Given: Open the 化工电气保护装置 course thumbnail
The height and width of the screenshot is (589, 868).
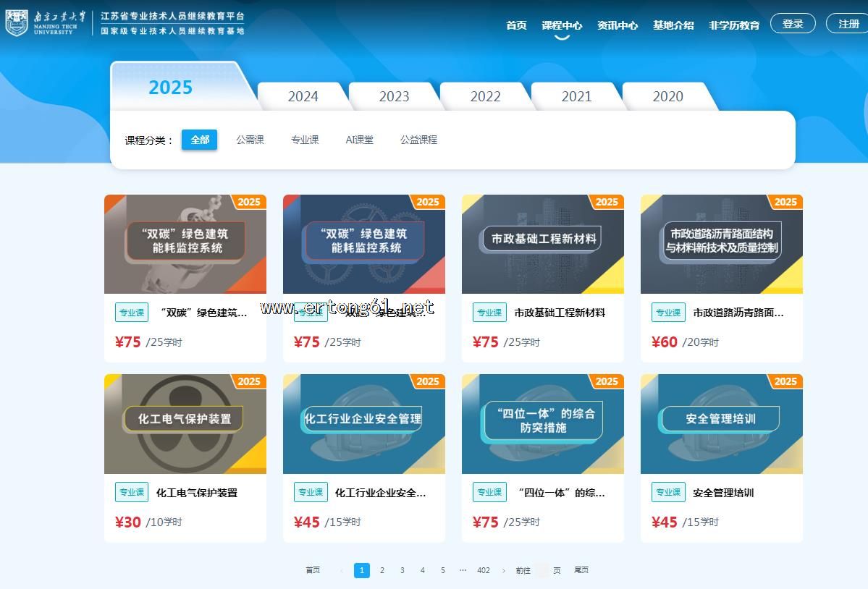Looking at the screenshot, I should tap(185, 423).
